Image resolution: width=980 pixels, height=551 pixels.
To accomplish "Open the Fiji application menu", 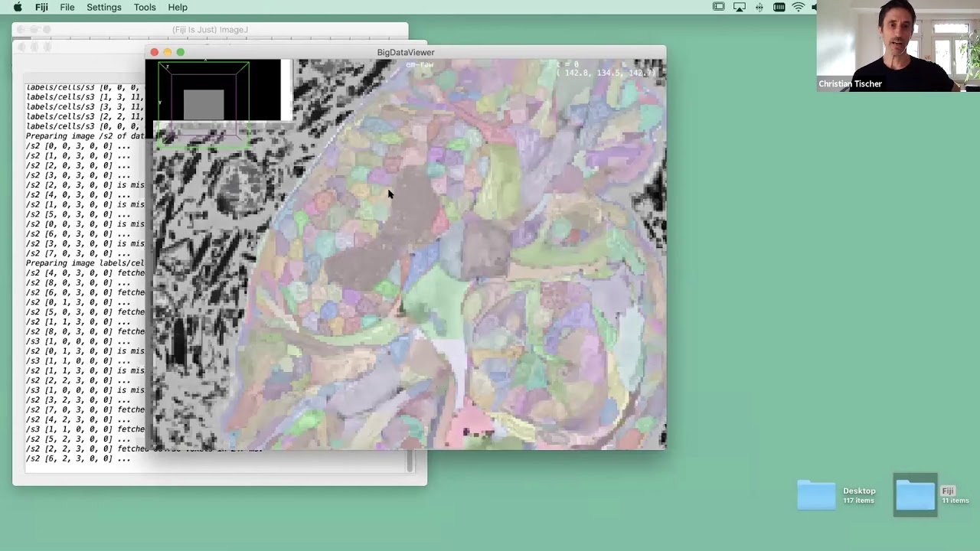I will [x=41, y=7].
